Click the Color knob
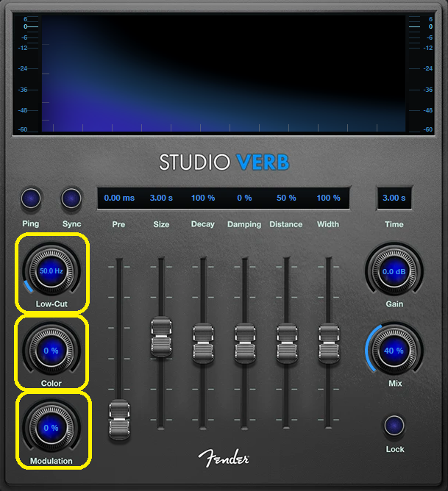Viewport: 448px width, 491px height. (51, 351)
